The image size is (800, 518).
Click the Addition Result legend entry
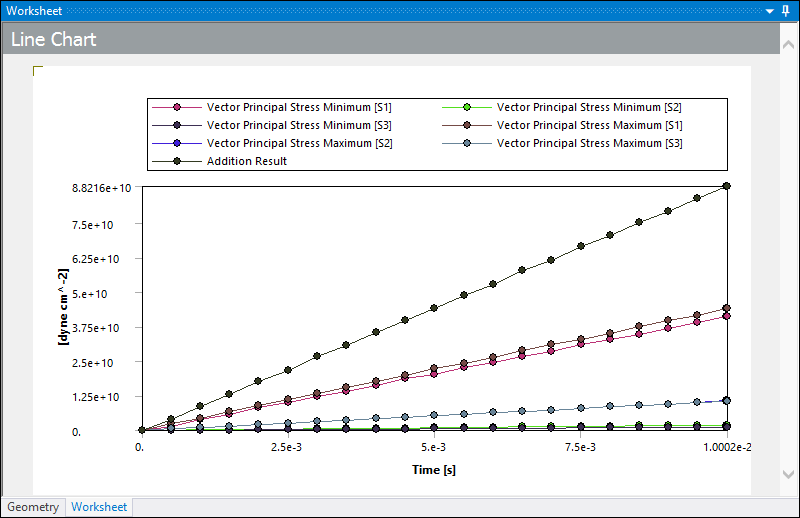pyautogui.click(x=220, y=161)
